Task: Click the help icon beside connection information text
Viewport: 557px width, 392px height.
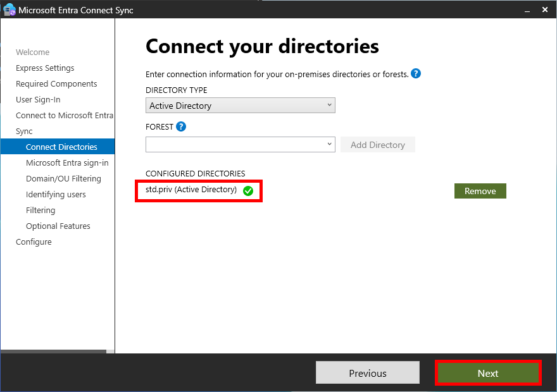Action: click(416, 74)
